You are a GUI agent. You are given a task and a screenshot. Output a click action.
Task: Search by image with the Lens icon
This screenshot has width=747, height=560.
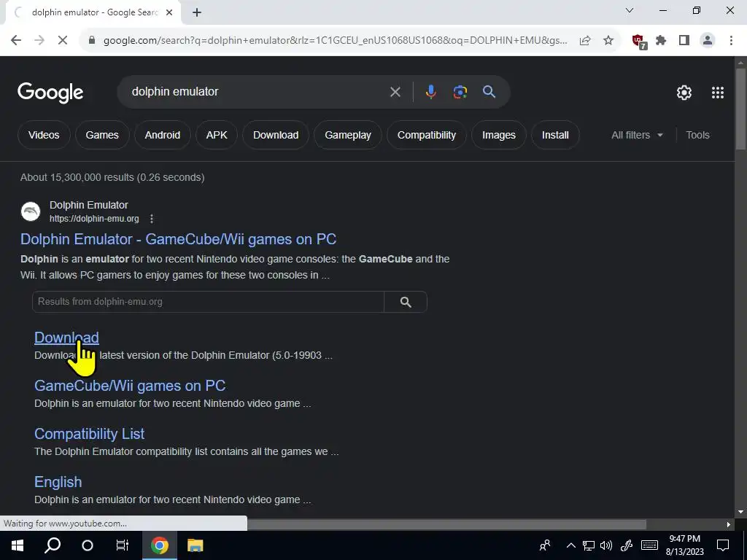460,92
